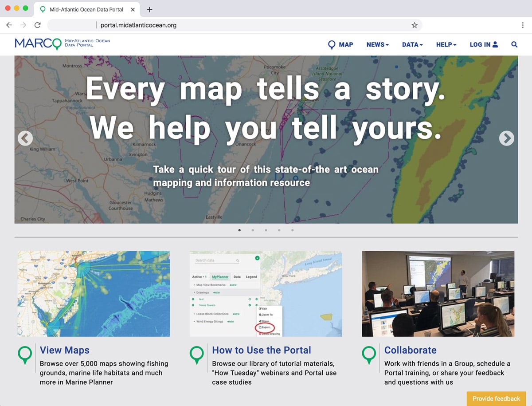
Task: Open the MAP navigation item
Action: coord(340,44)
